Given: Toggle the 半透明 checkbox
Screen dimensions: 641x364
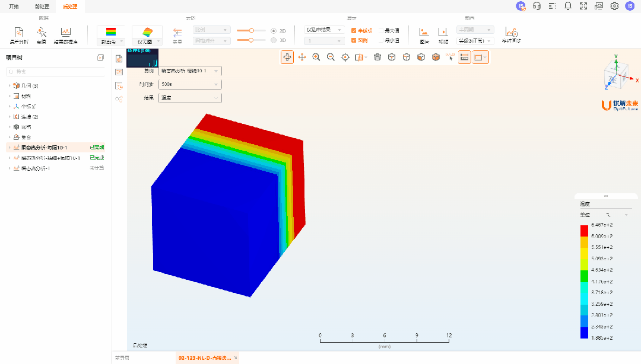Looking at the screenshot, I should pos(354,31).
